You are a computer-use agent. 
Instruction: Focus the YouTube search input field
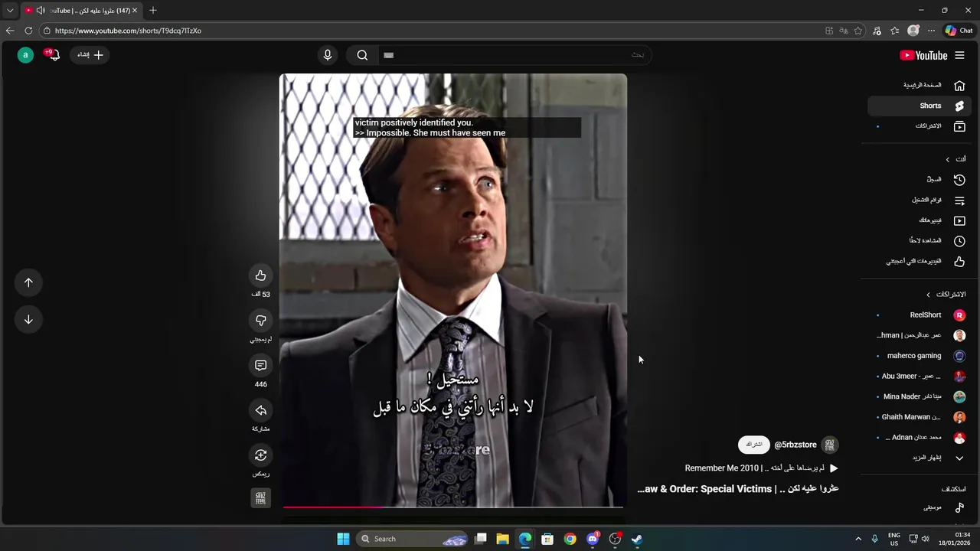[x=514, y=55]
